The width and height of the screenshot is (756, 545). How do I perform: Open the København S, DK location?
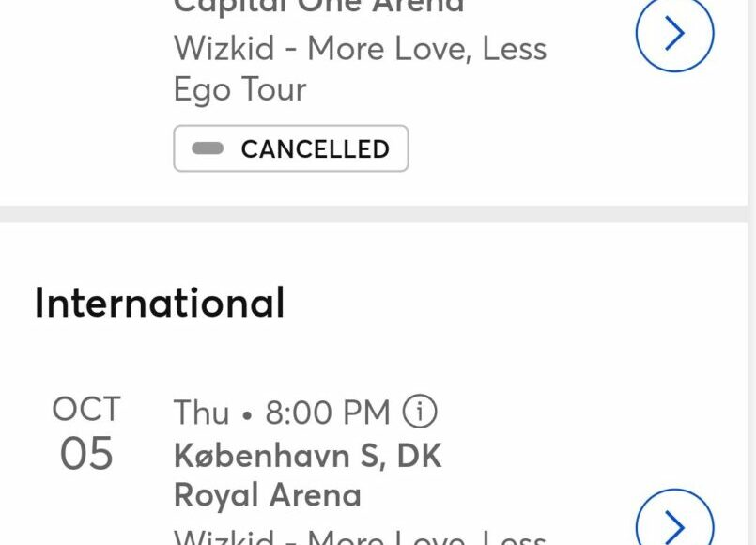307,456
